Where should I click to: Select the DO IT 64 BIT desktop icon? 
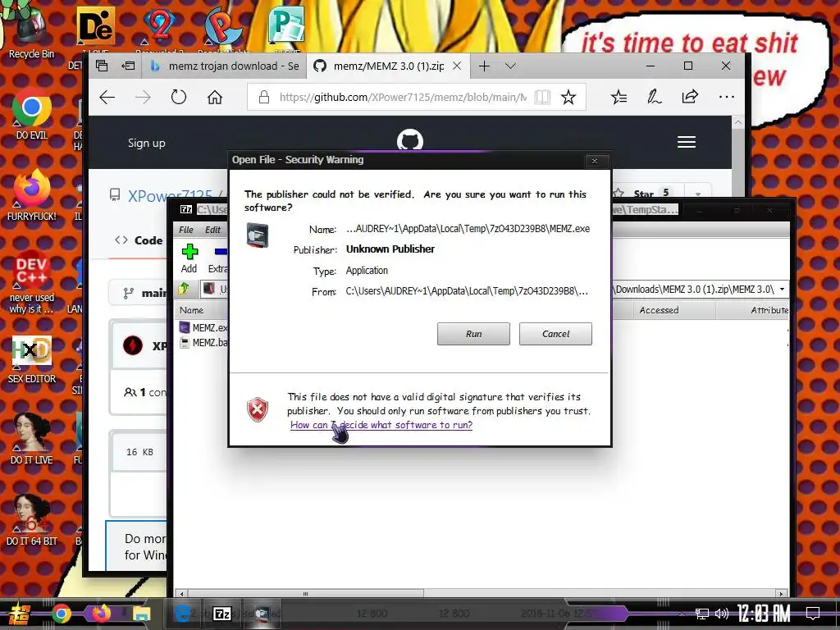pyautogui.click(x=32, y=521)
